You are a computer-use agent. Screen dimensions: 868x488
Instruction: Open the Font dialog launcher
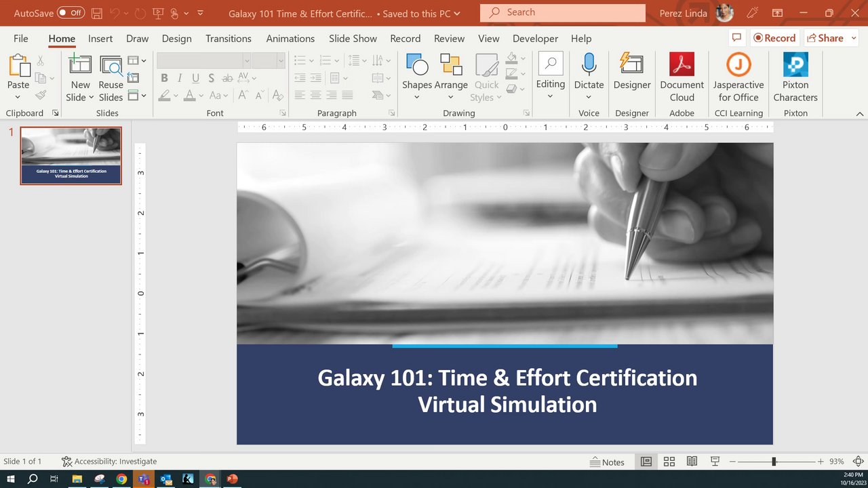point(283,113)
